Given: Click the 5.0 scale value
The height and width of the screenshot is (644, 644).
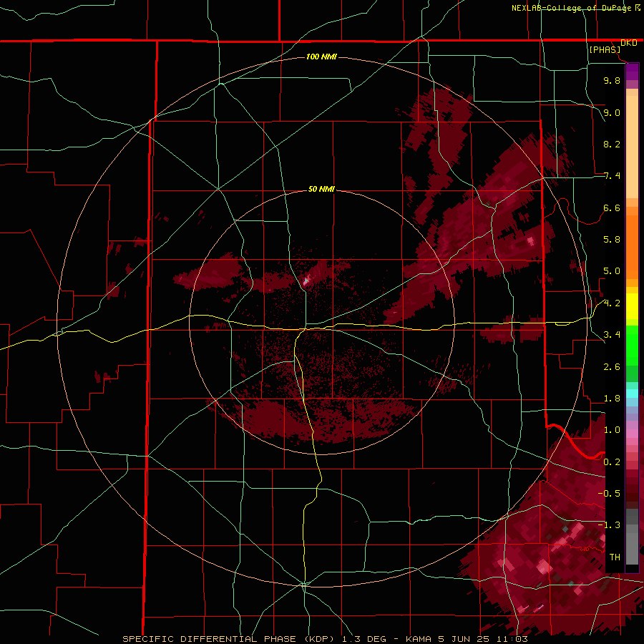Looking at the screenshot, I should tap(612, 271).
